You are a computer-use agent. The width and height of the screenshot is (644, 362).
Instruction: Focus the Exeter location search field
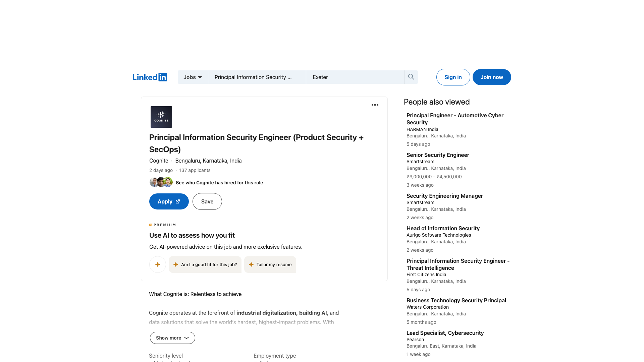(x=355, y=77)
